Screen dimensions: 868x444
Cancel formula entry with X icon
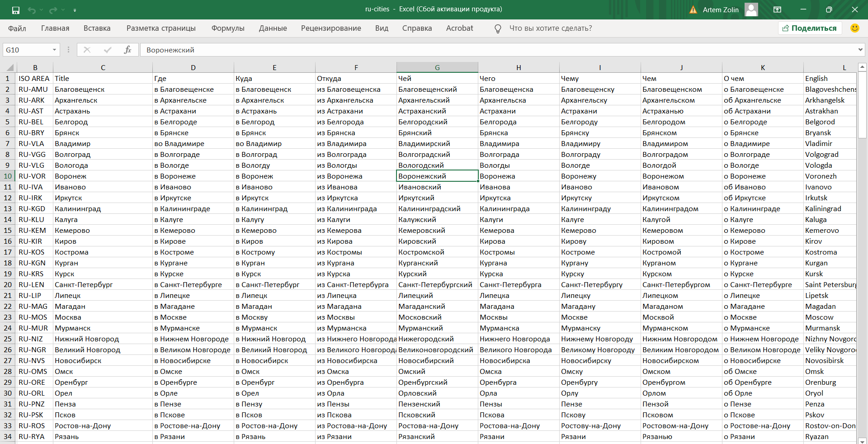pos(87,50)
